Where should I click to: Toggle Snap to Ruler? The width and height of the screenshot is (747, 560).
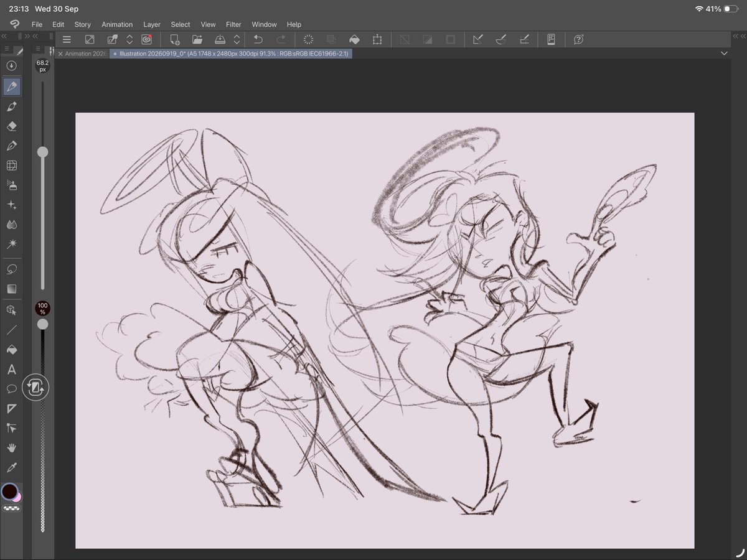tap(478, 39)
